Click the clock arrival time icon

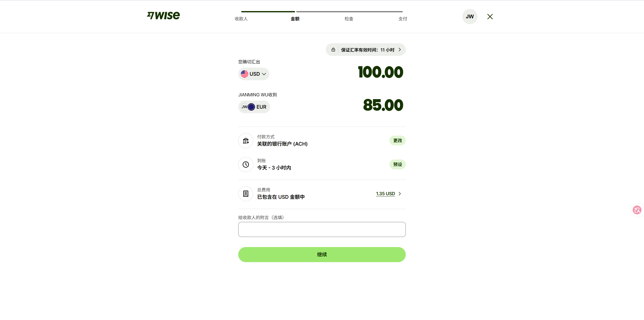(x=246, y=165)
